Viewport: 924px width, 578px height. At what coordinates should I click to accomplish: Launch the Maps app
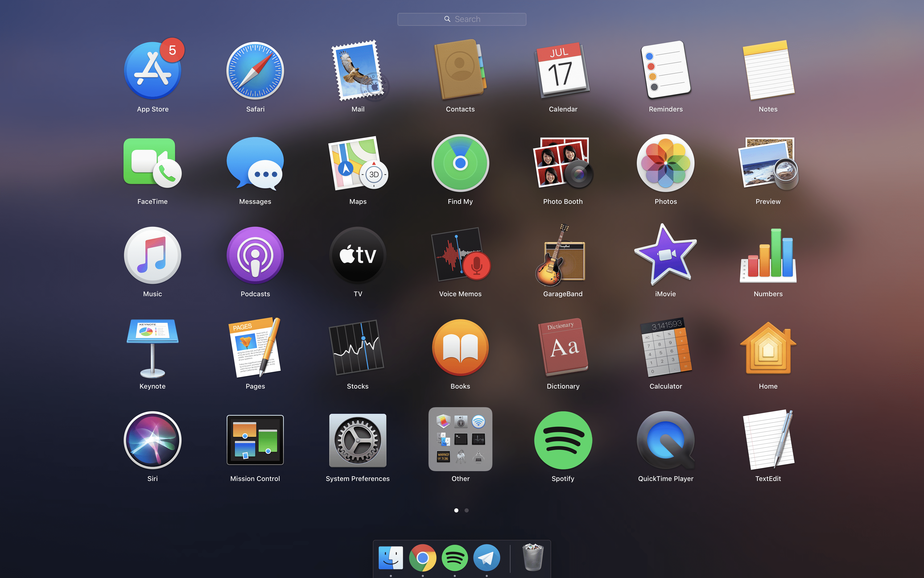coord(358,163)
